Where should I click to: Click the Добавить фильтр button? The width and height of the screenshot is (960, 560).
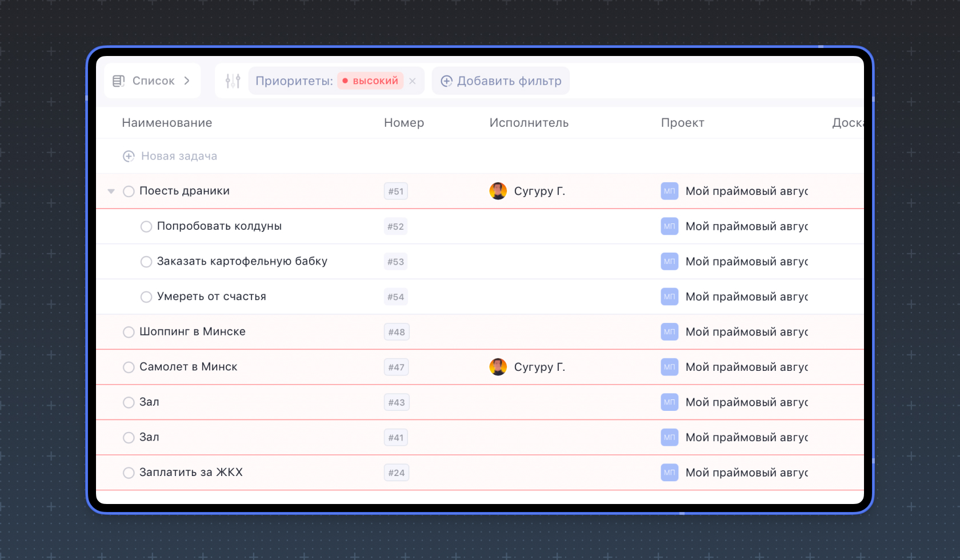501,81
